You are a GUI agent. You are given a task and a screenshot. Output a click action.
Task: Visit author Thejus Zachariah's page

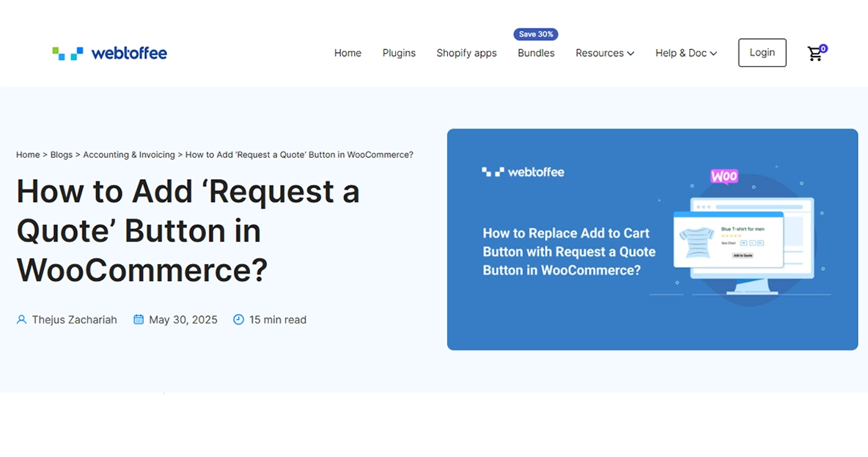74,320
